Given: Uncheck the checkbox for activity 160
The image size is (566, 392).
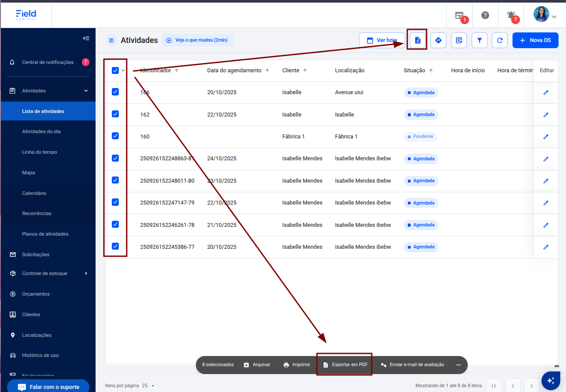Looking at the screenshot, I should pos(115,136).
